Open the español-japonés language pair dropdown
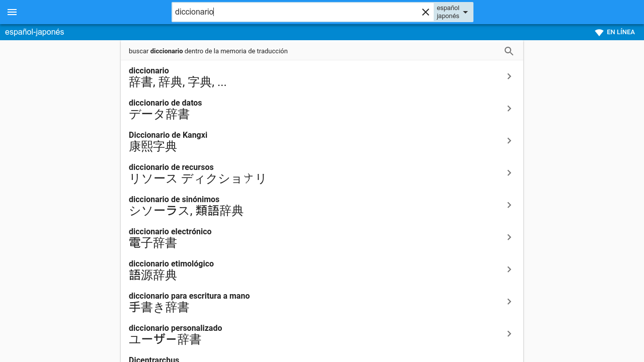The width and height of the screenshot is (644, 362). click(x=453, y=12)
